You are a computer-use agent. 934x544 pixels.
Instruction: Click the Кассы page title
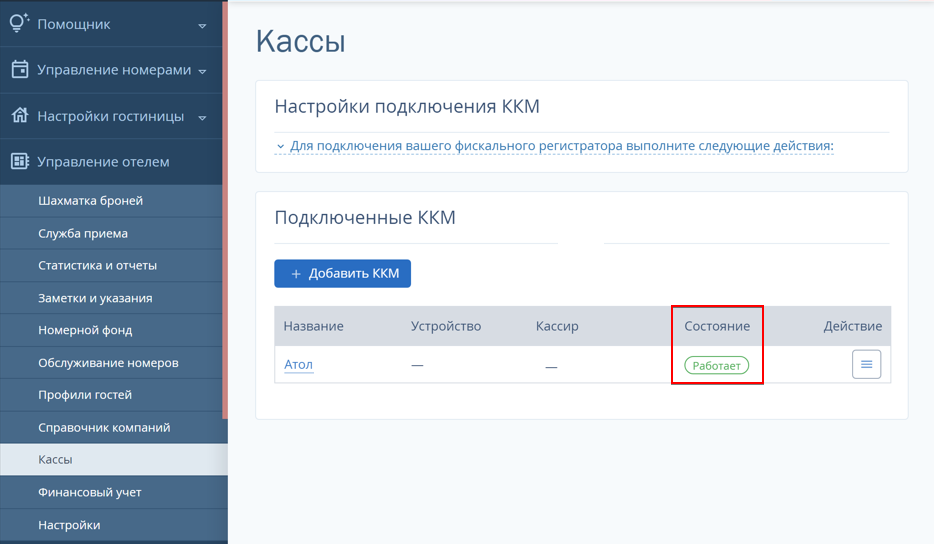click(x=300, y=41)
